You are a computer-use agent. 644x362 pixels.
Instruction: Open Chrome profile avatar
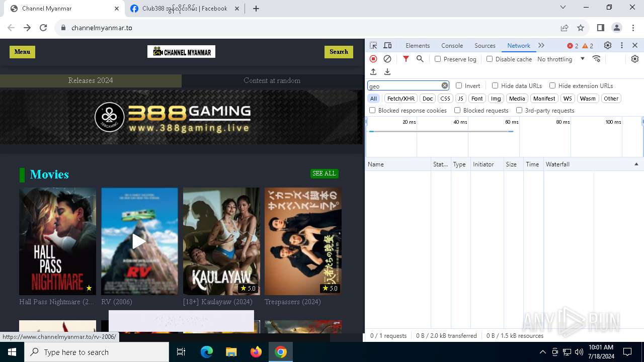pos(617,28)
